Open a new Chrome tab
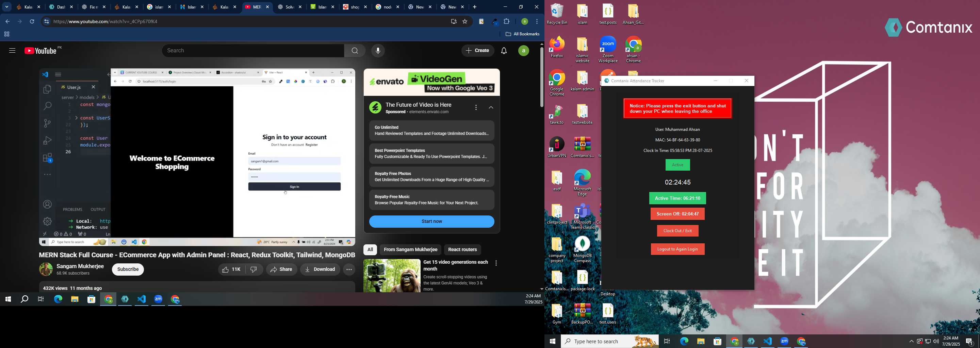 click(474, 7)
